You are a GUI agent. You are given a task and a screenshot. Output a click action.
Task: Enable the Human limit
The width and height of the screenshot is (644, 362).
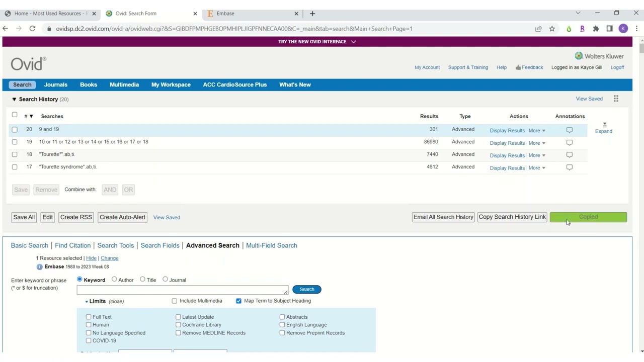pyautogui.click(x=89, y=325)
